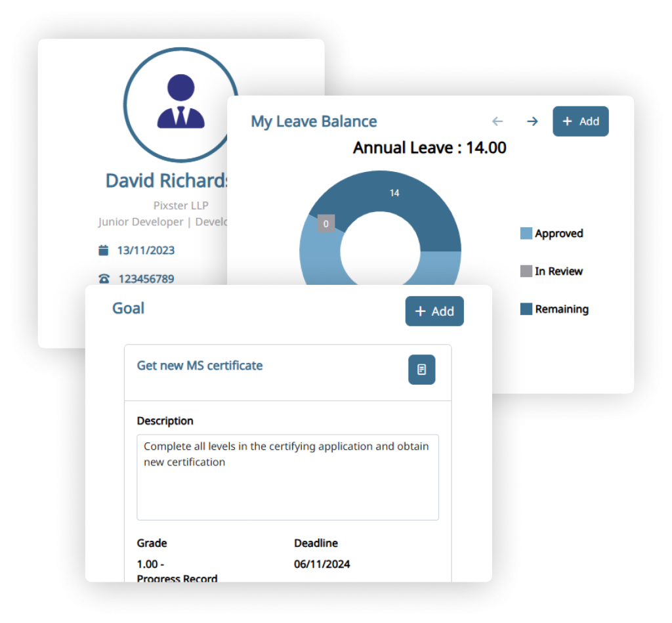Screen dimensions: 672x623
Task: Go to previous leave type with left arrow
Action: pyautogui.click(x=497, y=121)
